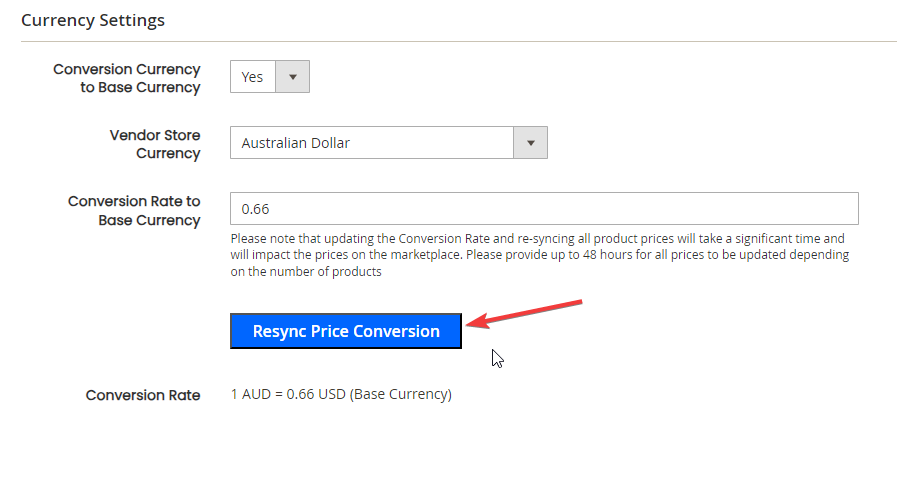Click the red arrow annotation pointing at button
The image size is (897, 491).
pyautogui.click(x=525, y=314)
